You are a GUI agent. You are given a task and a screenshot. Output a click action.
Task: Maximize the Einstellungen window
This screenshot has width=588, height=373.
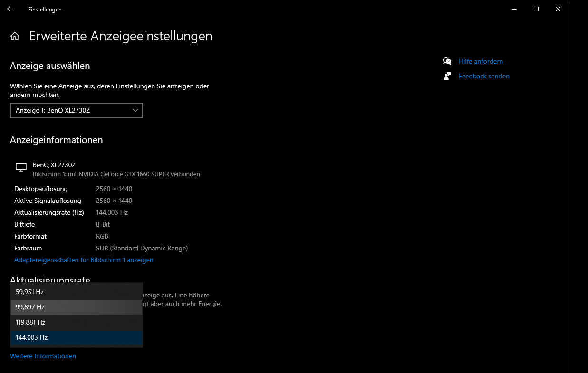pyautogui.click(x=536, y=9)
